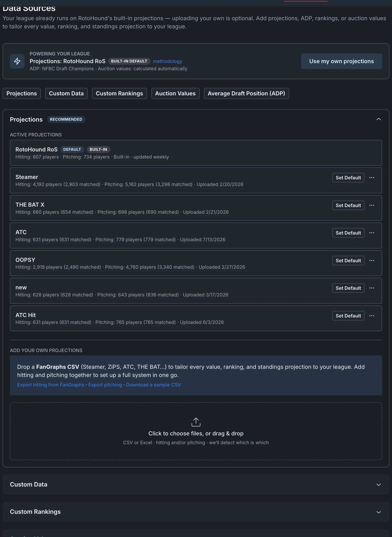Jump to the Projections tab
This screenshot has width=392, height=537.
[x=21, y=93]
